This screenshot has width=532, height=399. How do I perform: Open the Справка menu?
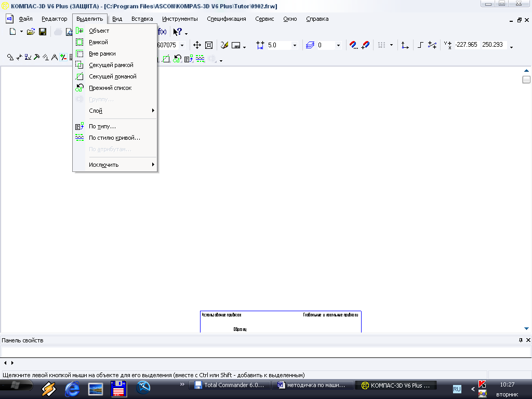pyautogui.click(x=317, y=19)
